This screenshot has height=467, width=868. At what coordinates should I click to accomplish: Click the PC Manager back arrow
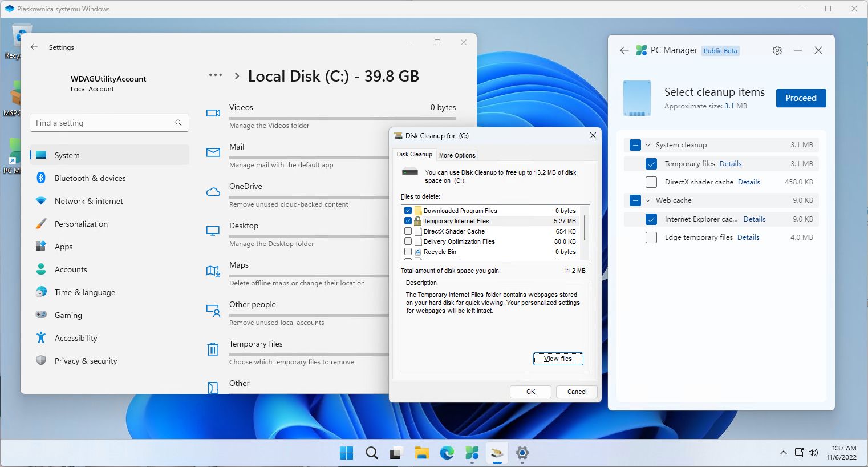click(x=624, y=50)
